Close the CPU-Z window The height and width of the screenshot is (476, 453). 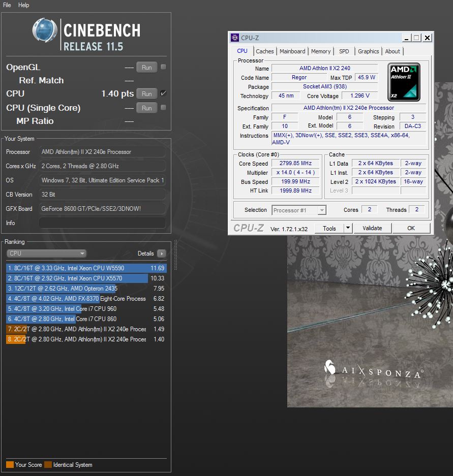(427, 38)
